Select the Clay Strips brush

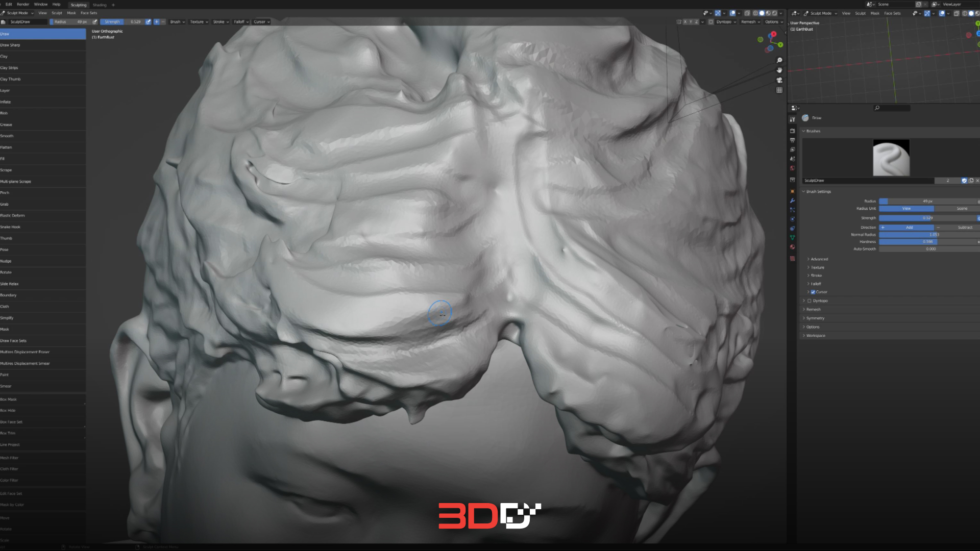tap(43, 68)
